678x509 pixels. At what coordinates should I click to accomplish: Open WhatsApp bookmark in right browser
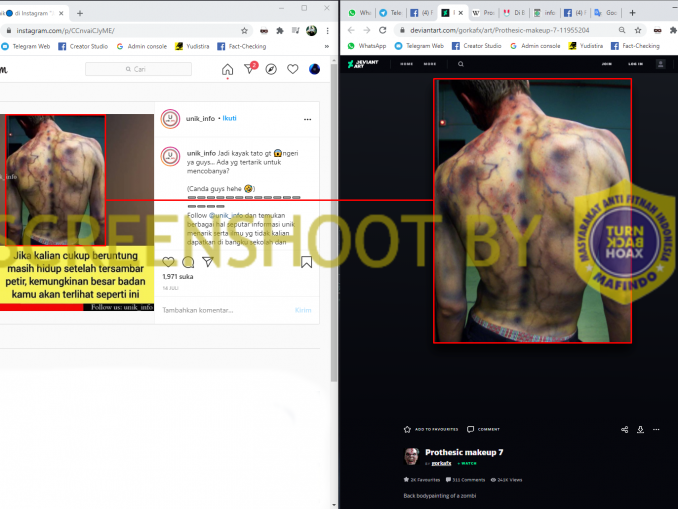tap(367, 46)
